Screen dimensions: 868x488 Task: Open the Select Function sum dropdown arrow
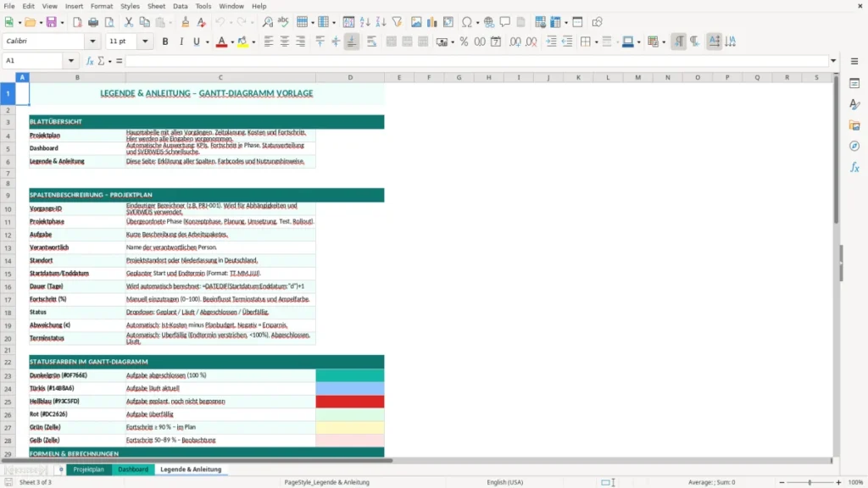[109, 61]
